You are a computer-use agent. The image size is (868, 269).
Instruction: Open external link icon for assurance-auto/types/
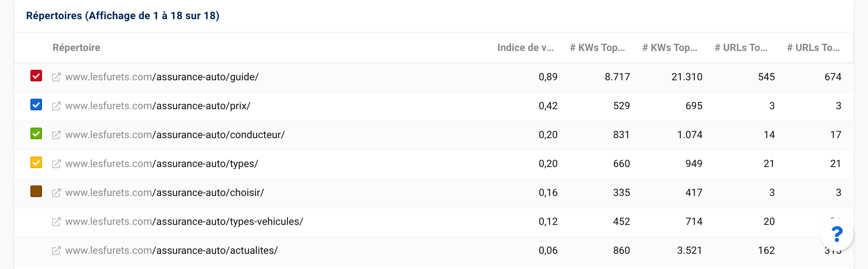(x=56, y=164)
